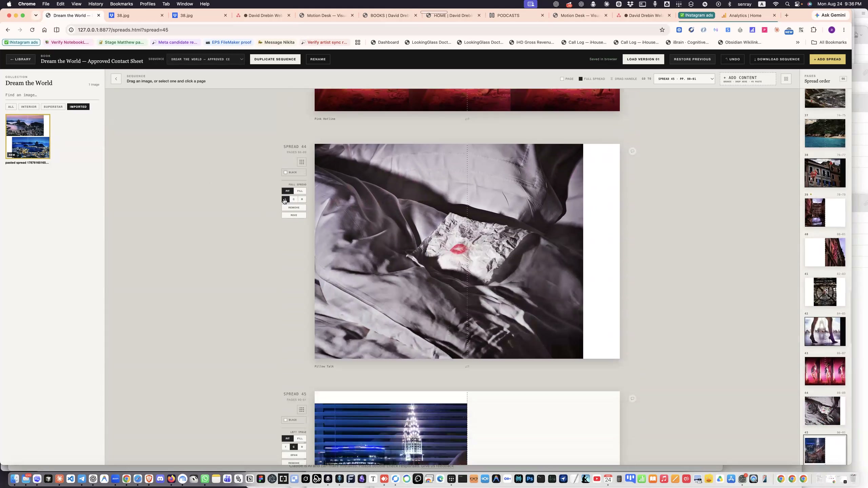Click the Download Sequence button
Image resolution: width=868 pixels, height=488 pixels.
[777, 59]
